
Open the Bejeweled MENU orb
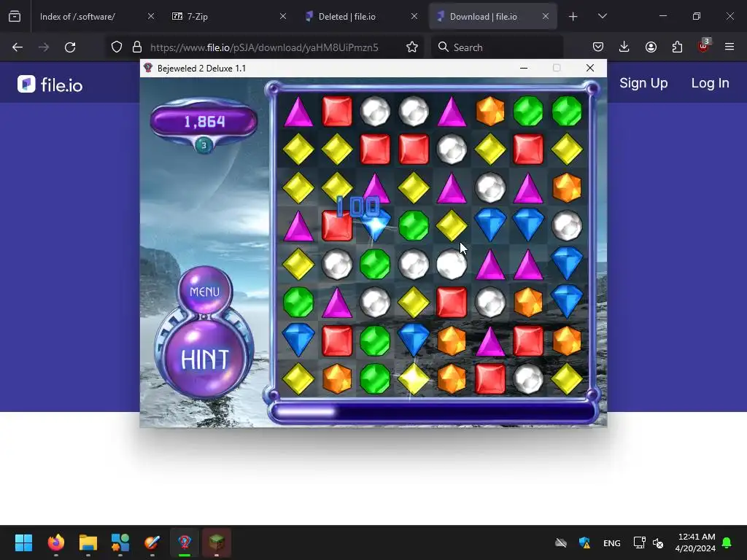click(x=205, y=291)
